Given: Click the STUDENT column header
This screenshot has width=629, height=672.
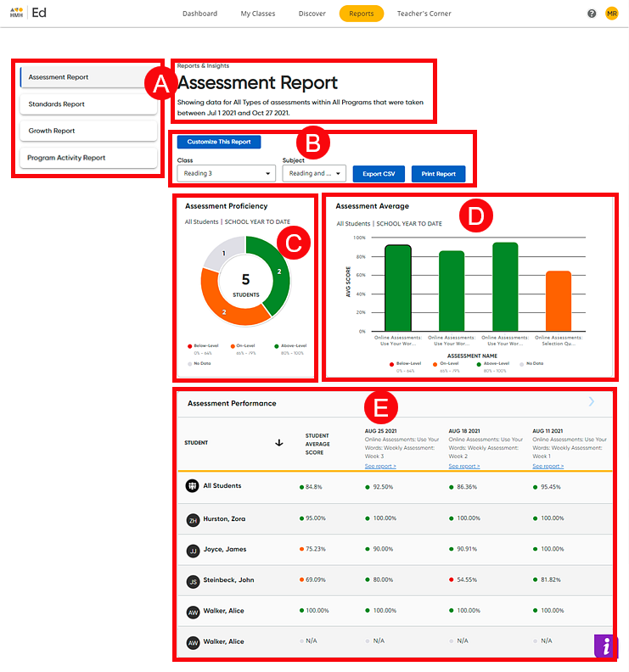Looking at the screenshot, I should point(196,443).
